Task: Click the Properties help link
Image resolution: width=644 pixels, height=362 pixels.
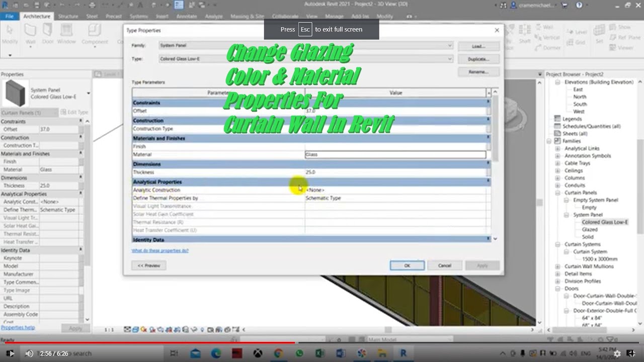Action: point(18,328)
